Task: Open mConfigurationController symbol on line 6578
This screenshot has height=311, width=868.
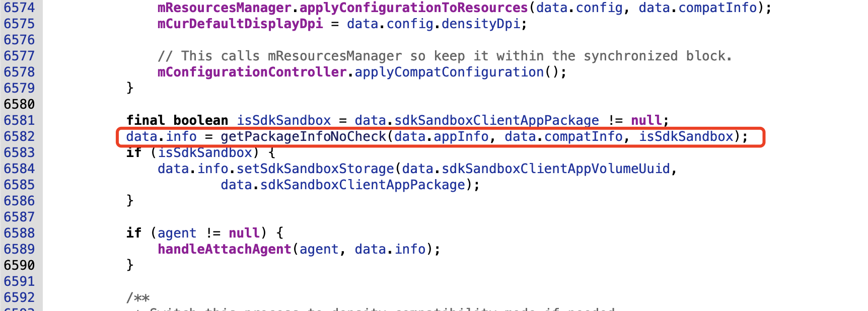Action: tap(252, 72)
